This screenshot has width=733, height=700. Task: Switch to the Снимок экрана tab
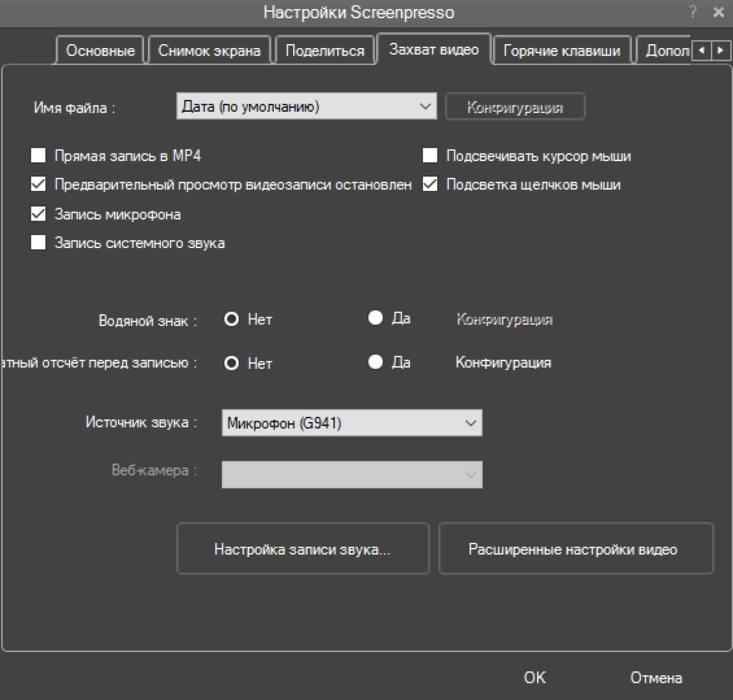pyautogui.click(x=209, y=50)
